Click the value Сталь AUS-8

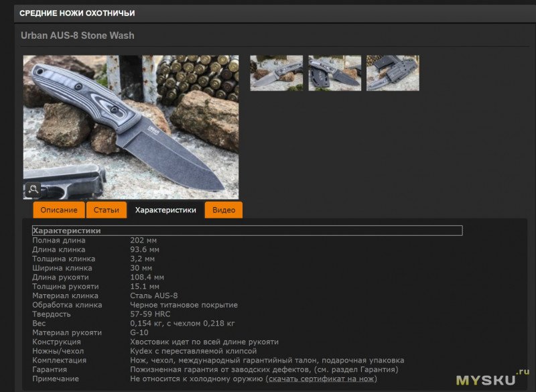(x=153, y=295)
